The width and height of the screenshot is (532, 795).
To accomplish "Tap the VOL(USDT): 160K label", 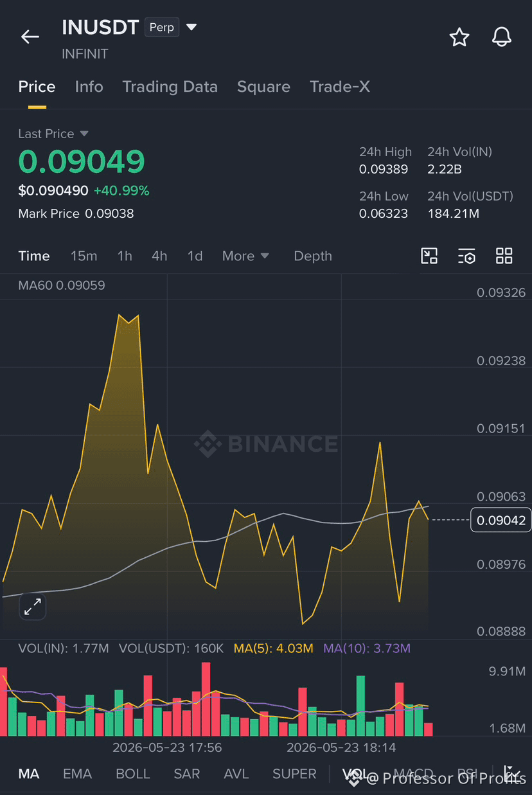I will tap(172, 648).
